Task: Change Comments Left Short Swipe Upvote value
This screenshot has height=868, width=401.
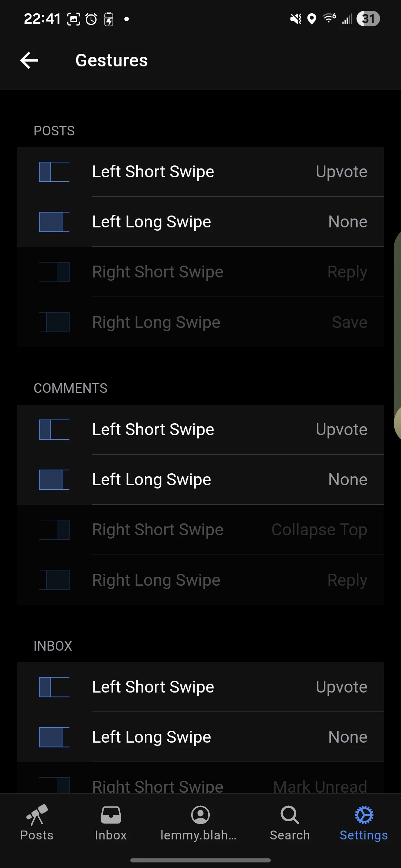Action: click(341, 430)
